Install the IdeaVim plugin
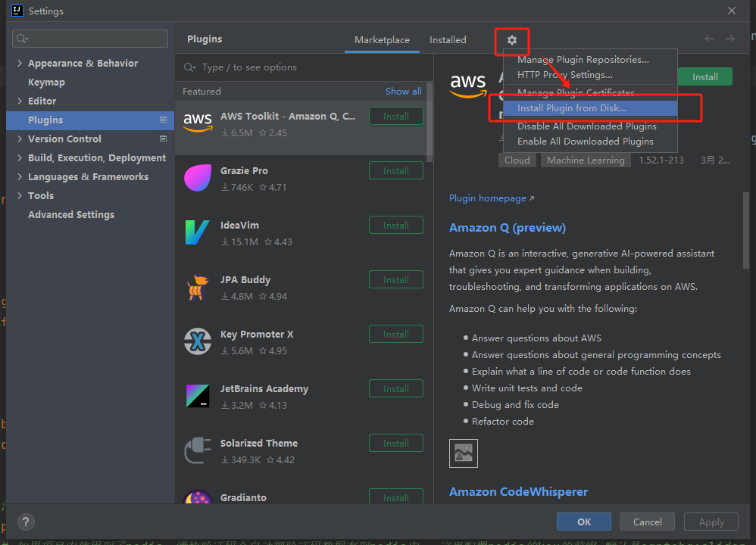Image resolution: width=756 pixels, height=545 pixels. tap(396, 225)
